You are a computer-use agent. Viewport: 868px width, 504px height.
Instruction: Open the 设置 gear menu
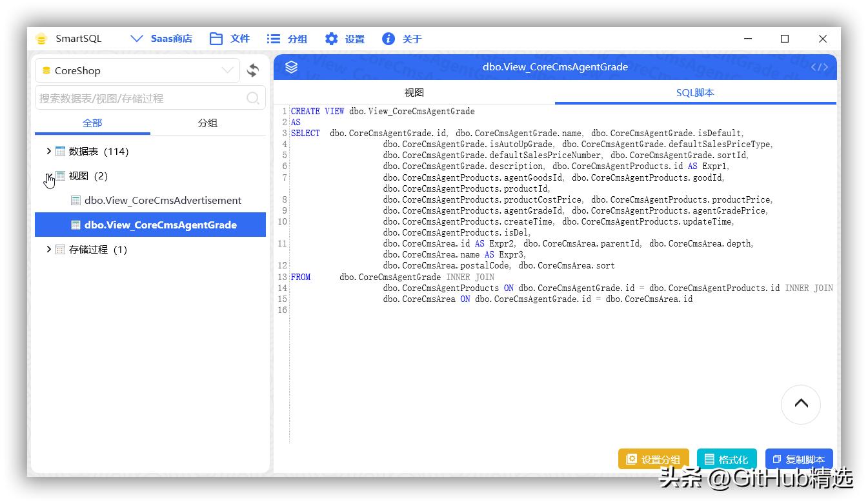(345, 39)
